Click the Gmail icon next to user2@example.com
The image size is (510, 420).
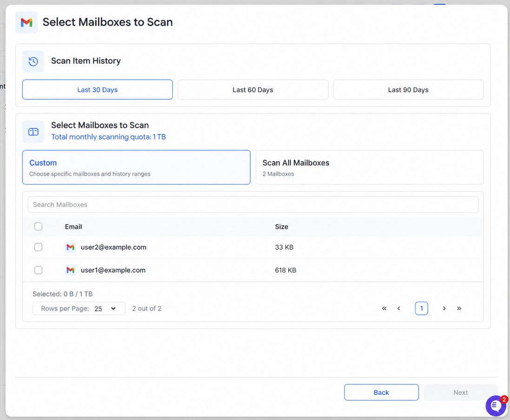click(70, 247)
